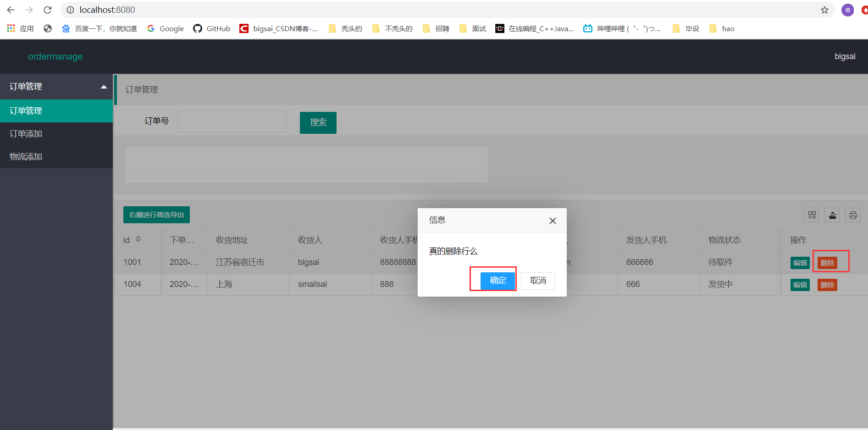Select 物流添加 in the sidebar menu
The image size is (868, 430).
click(25, 156)
